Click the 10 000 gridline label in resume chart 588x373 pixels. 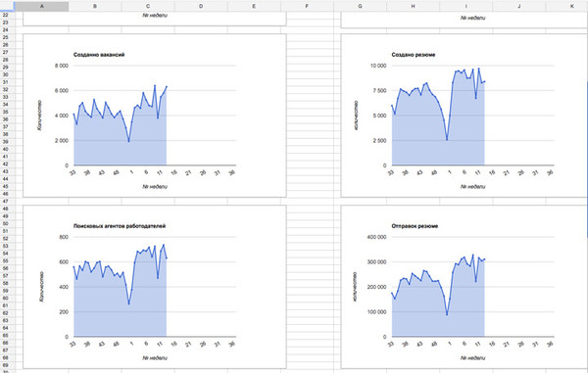tap(378, 66)
